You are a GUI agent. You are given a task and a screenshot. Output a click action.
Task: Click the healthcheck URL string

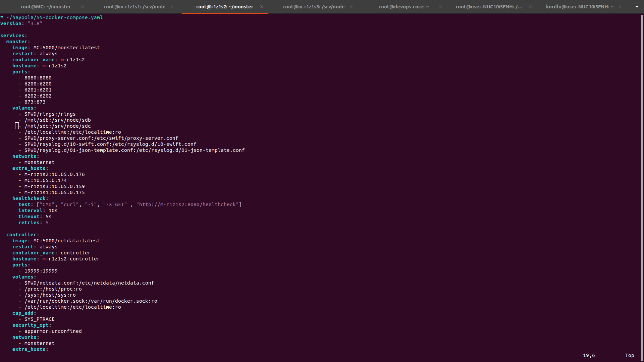(x=189, y=204)
